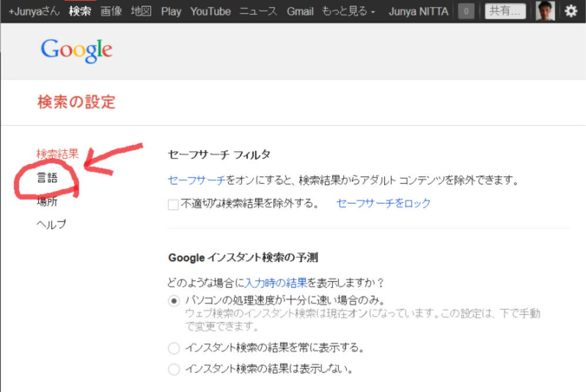Select インスタント検索の結果を常に表示する radio option
The width and height of the screenshot is (586, 392).
pyautogui.click(x=174, y=348)
